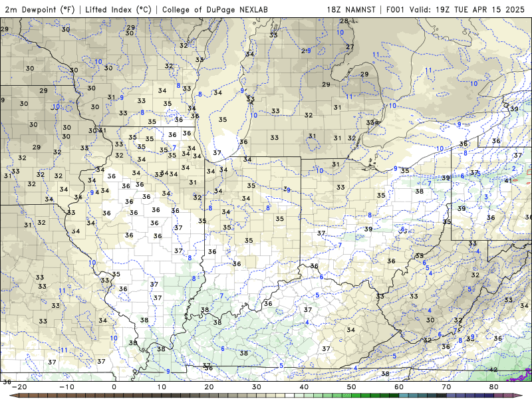Click the blue color bar segment above 70
Image resolution: width=532 pixels, height=399 pixels.
[452, 396]
